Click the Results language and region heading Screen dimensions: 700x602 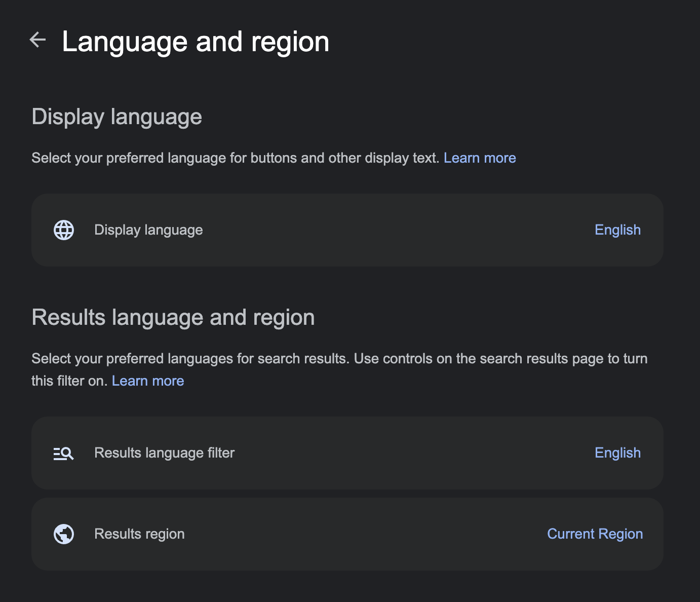173,318
